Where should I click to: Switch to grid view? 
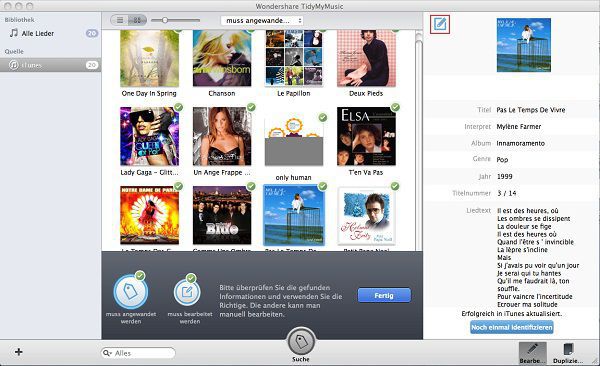point(137,20)
